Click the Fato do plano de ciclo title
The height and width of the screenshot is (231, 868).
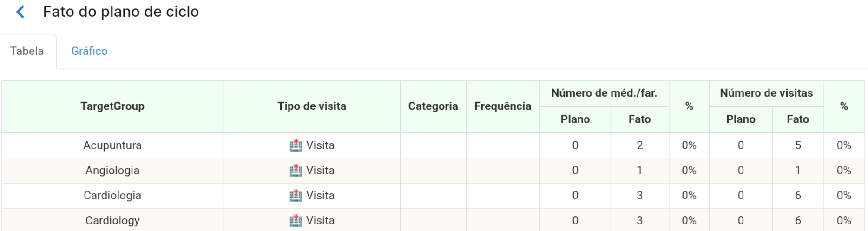pos(121,12)
